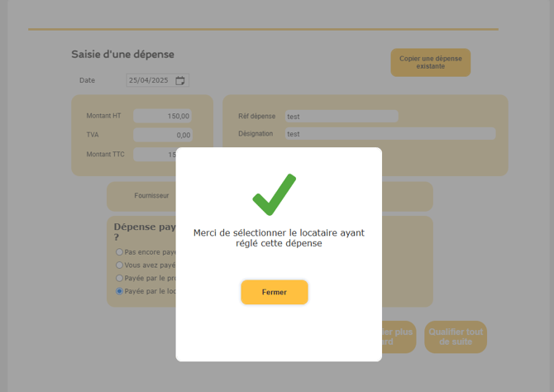Click the 'Qualifier plus tard' button
Screen dimensions: 554x392
pyautogui.click(x=399, y=337)
